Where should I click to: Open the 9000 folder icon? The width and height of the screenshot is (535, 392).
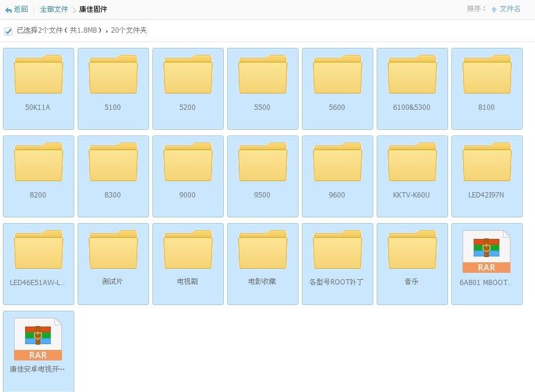pyautogui.click(x=187, y=162)
